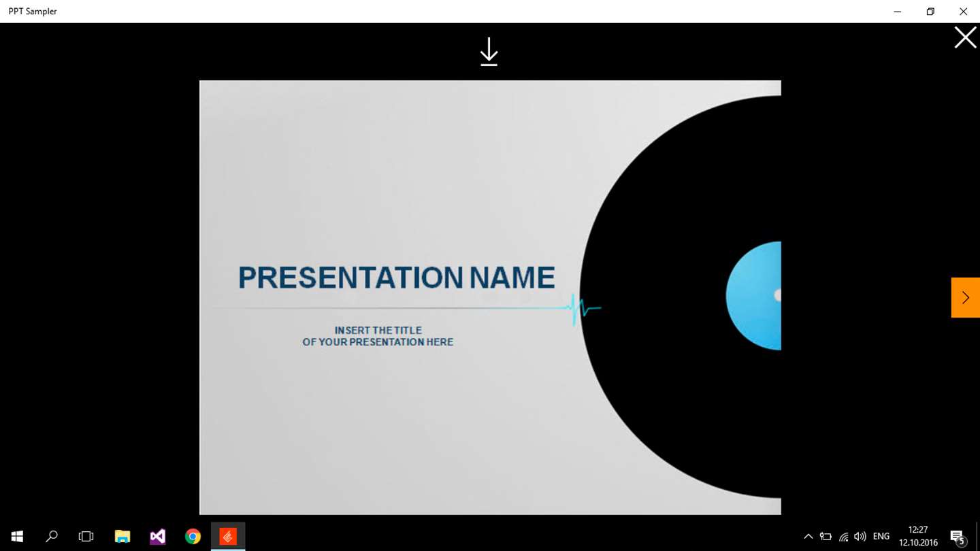Image resolution: width=980 pixels, height=551 pixels.
Task: Open the clock and date flyout
Action: click(x=918, y=537)
